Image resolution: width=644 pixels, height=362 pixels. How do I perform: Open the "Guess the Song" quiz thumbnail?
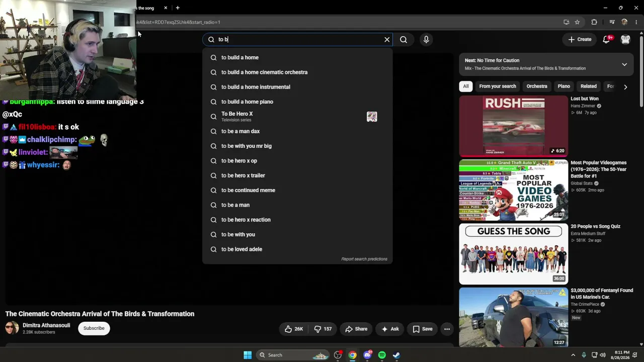[x=513, y=254]
